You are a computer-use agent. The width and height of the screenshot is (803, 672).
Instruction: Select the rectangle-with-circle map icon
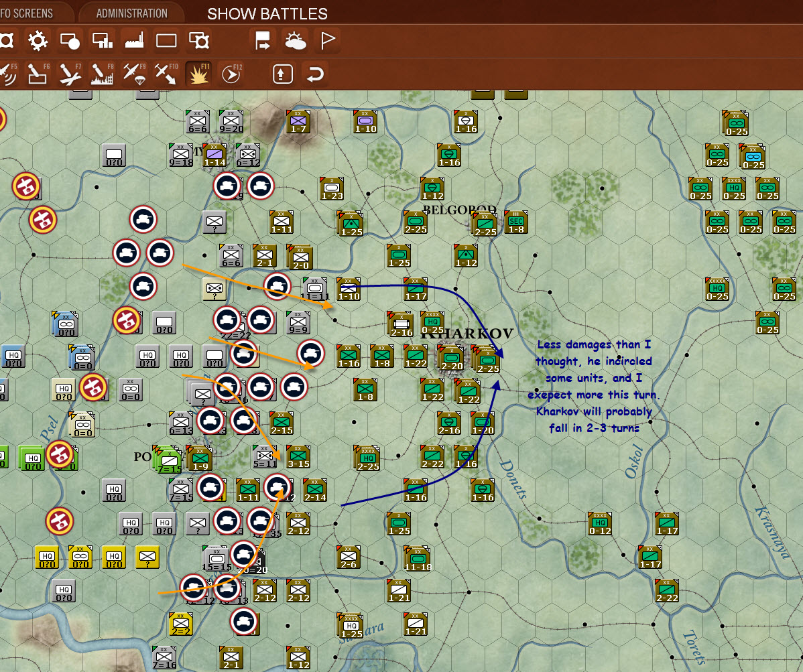[x=70, y=40]
